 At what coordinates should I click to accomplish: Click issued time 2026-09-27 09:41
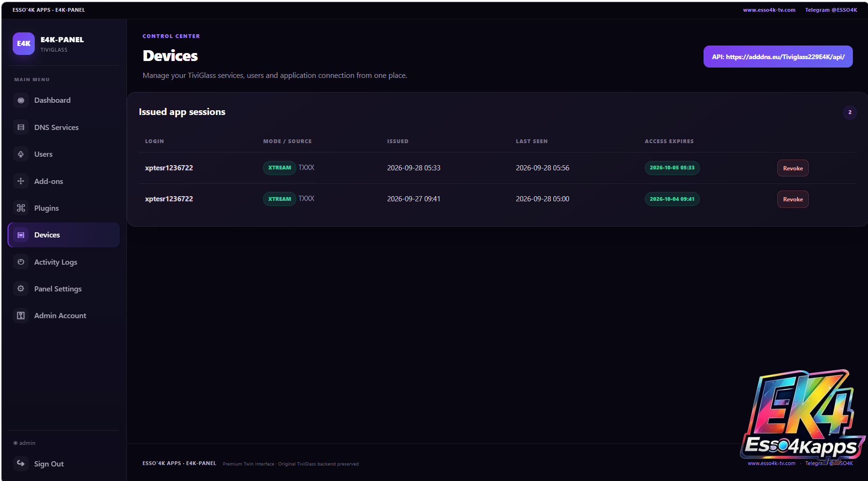point(414,199)
